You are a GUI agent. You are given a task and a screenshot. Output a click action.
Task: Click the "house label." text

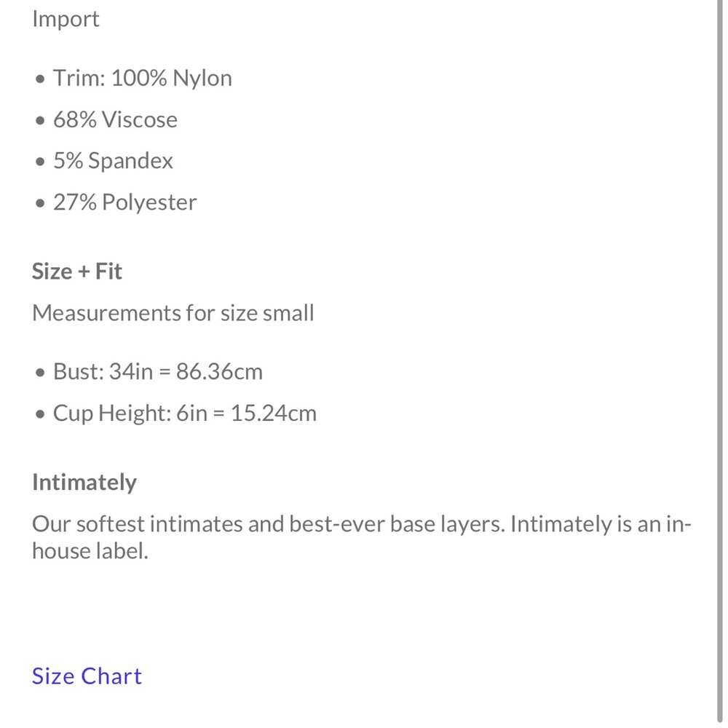click(90, 551)
